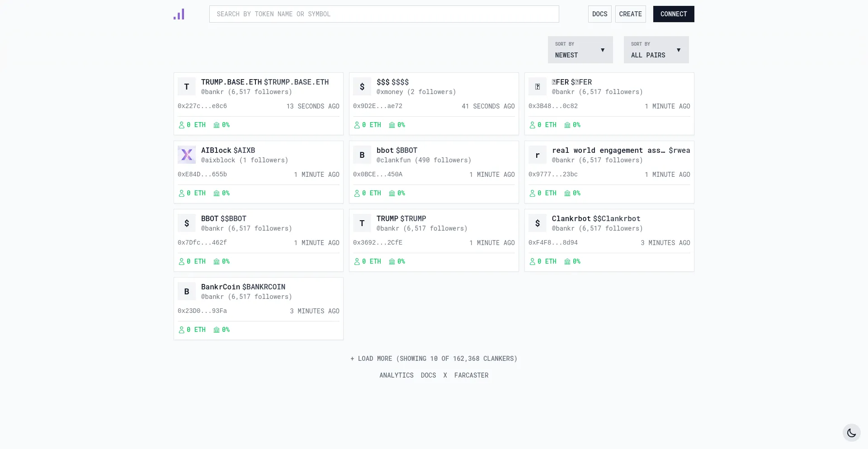This screenshot has width=868, height=449.
Task: Click the B avatar of BankrCoin token
Action: pyautogui.click(x=187, y=292)
